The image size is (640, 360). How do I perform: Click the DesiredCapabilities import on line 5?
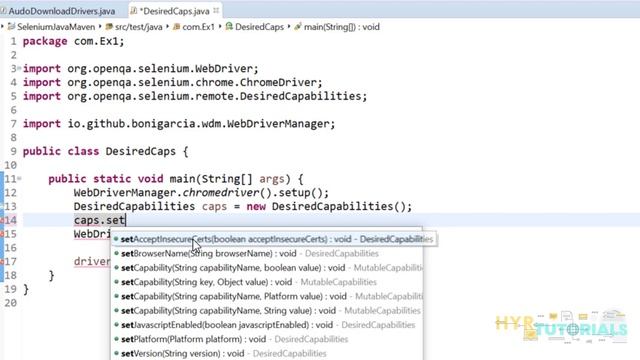tap(195, 96)
